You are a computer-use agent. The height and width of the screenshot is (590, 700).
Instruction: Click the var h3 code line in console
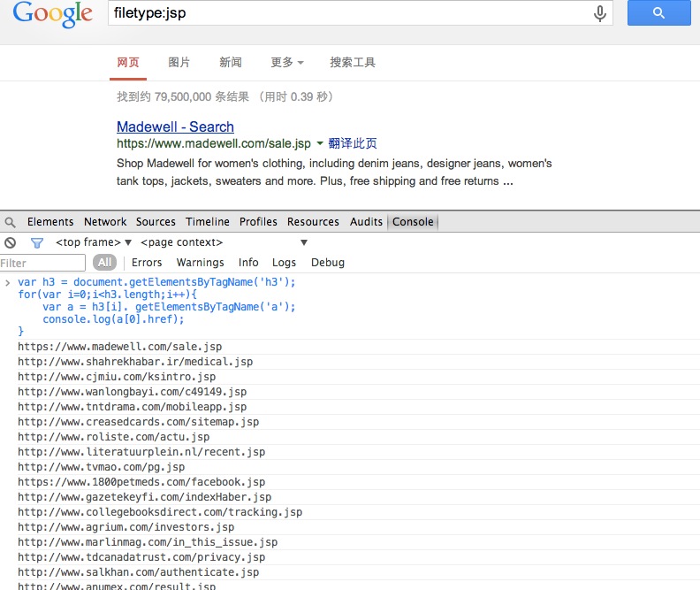pos(156,282)
